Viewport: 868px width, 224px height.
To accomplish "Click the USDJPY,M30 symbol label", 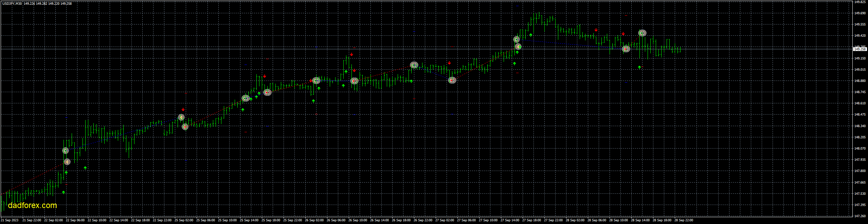I will pos(12,3).
